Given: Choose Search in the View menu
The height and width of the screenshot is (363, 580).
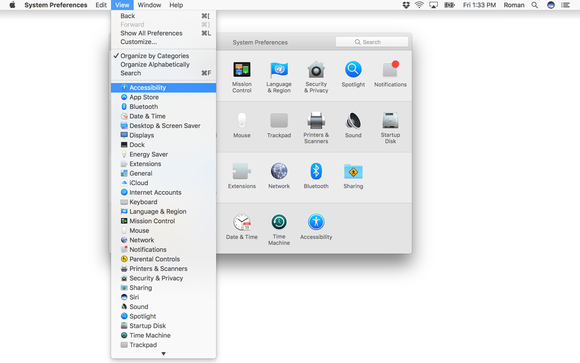Looking at the screenshot, I should click(x=163, y=73).
